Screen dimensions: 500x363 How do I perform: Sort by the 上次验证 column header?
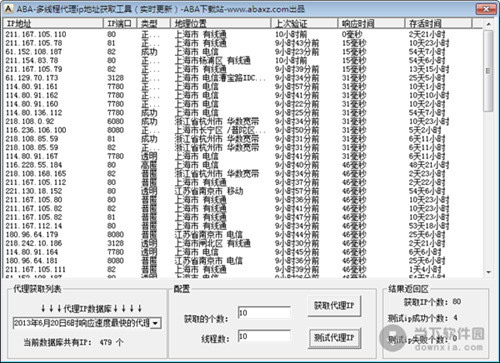[x=305, y=23]
